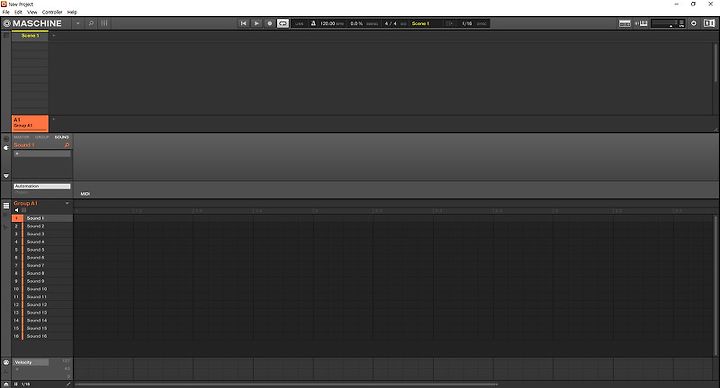The image size is (720, 388).
Task: Toggle audition speaker icon under Group A1
Action: (17, 210)
